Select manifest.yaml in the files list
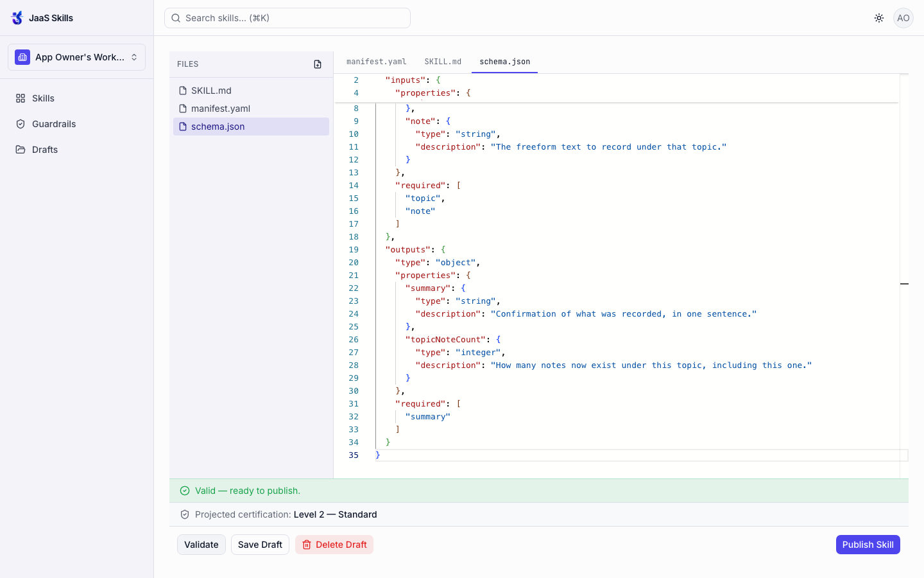Screen dimensions: 924x578 [251, 109]
